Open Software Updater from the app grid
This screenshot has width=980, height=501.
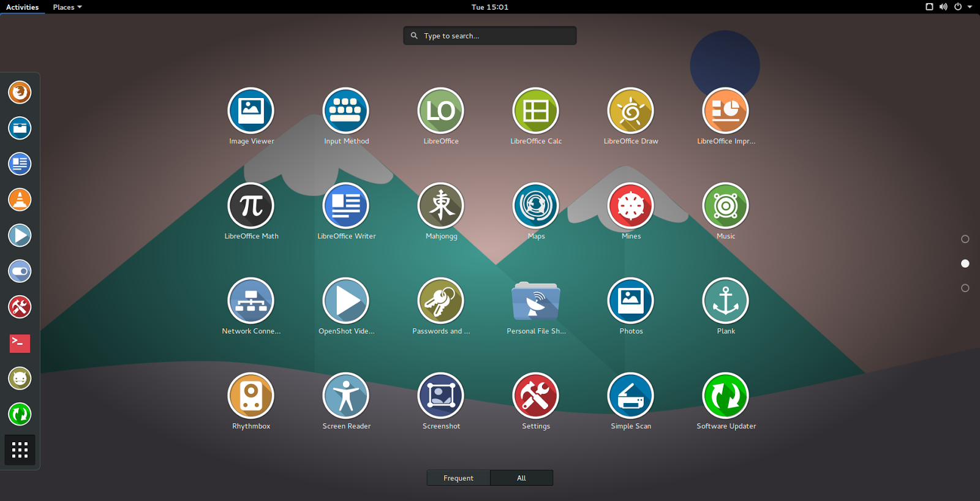pyautogui.click(x=726, y=396)
